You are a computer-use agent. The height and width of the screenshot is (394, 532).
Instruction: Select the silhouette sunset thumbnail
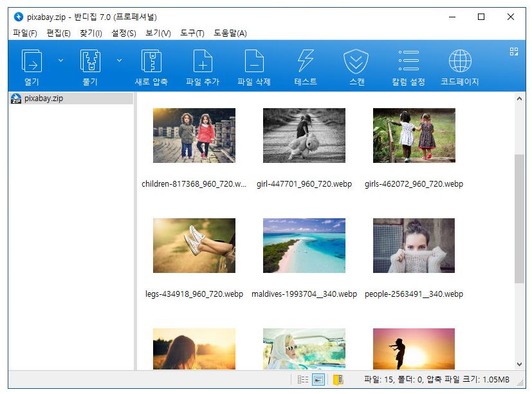point(414,349)
